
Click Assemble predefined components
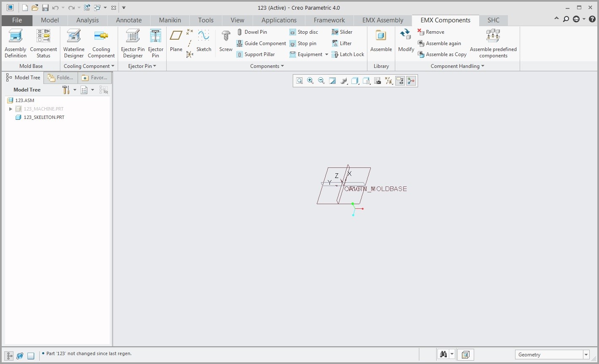tap(493, 43)
